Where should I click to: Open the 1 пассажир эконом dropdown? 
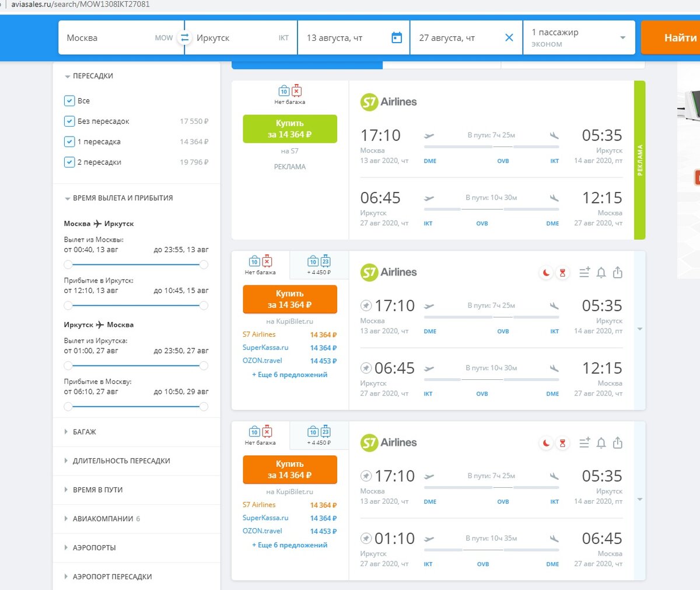pos(579,38)
